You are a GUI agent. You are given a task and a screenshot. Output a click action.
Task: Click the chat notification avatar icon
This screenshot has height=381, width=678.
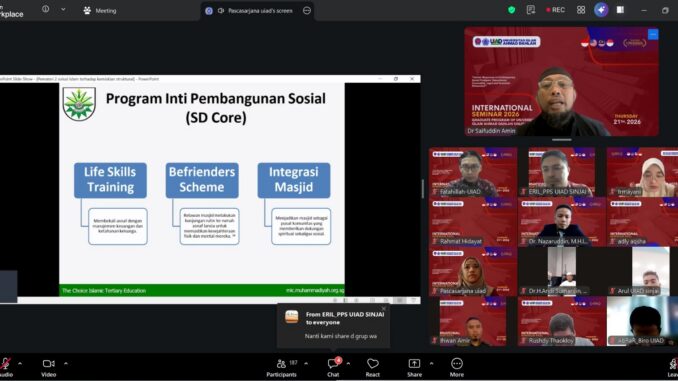(291, 317)
